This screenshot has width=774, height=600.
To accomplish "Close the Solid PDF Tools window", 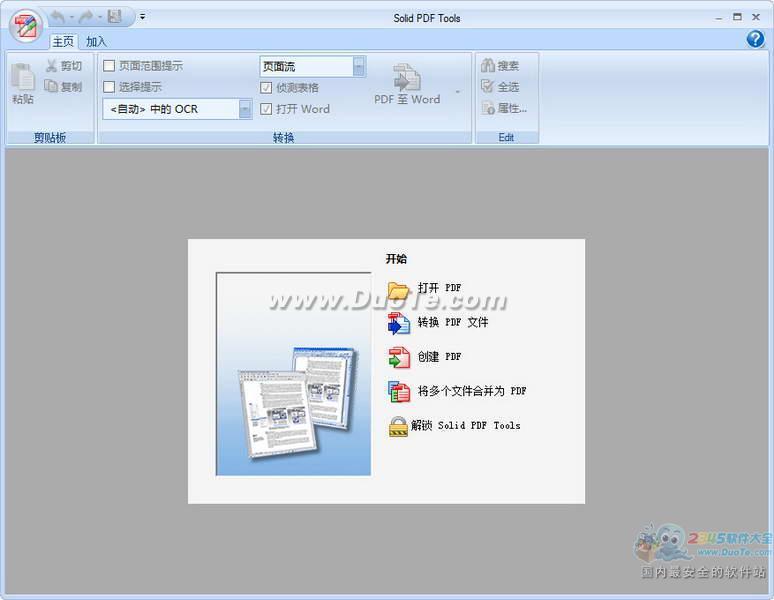I will pos(756,17).
